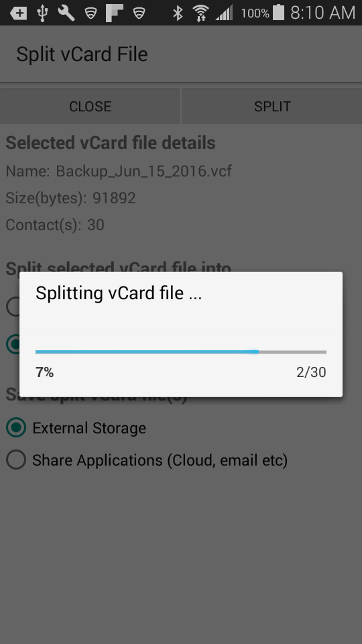Tap the Backup_Jun_15_2016.vcf file name
The width and height of the screenshot is (362, 644).
(143, 171)
